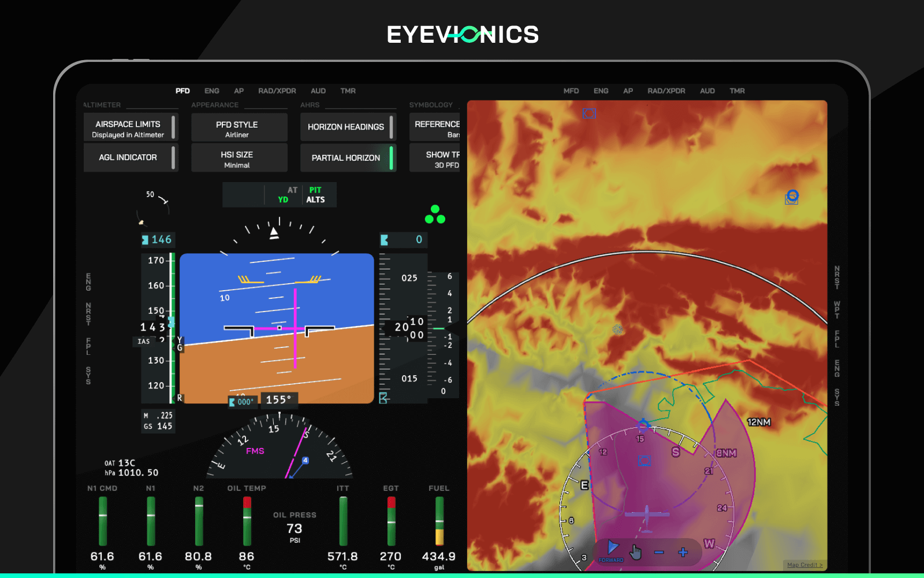This screenshot has width=924, height=578.
Task: Open the ENG tab on the left display
Action: tap(212, 91)
